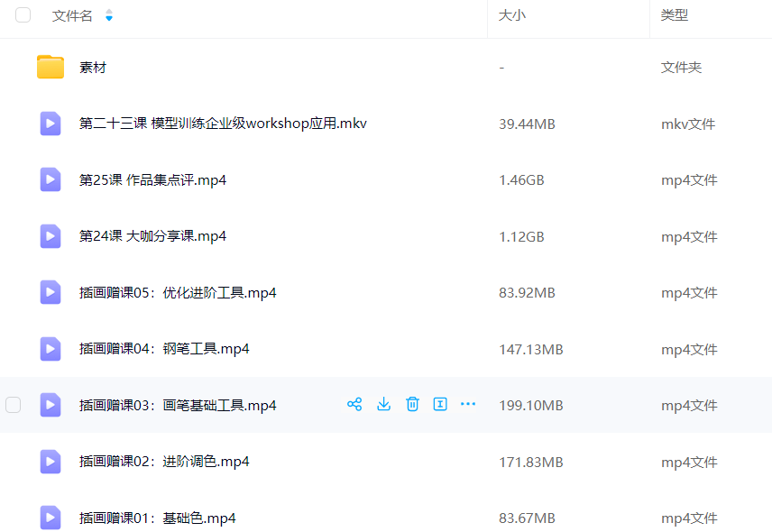Click the 83.67MB size value
The image size is (772, 532).
[x=527, y=518]
